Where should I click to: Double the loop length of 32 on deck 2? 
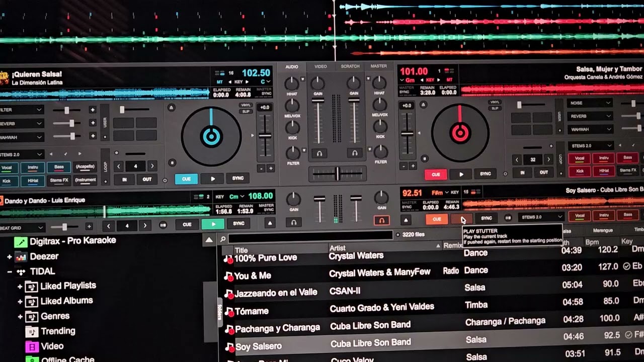point(548,159)
